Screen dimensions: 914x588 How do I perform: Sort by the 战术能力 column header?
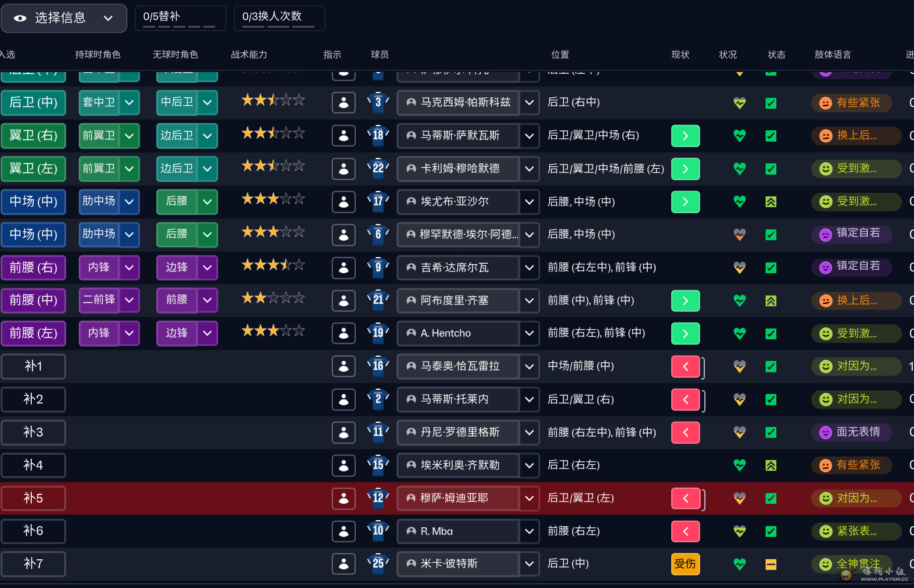coord(249,55)
